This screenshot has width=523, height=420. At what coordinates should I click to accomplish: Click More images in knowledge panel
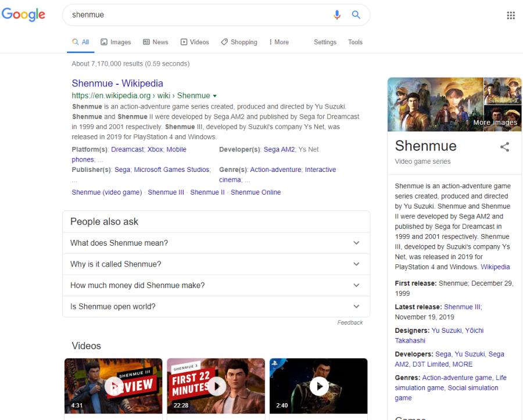click(495, 123)
